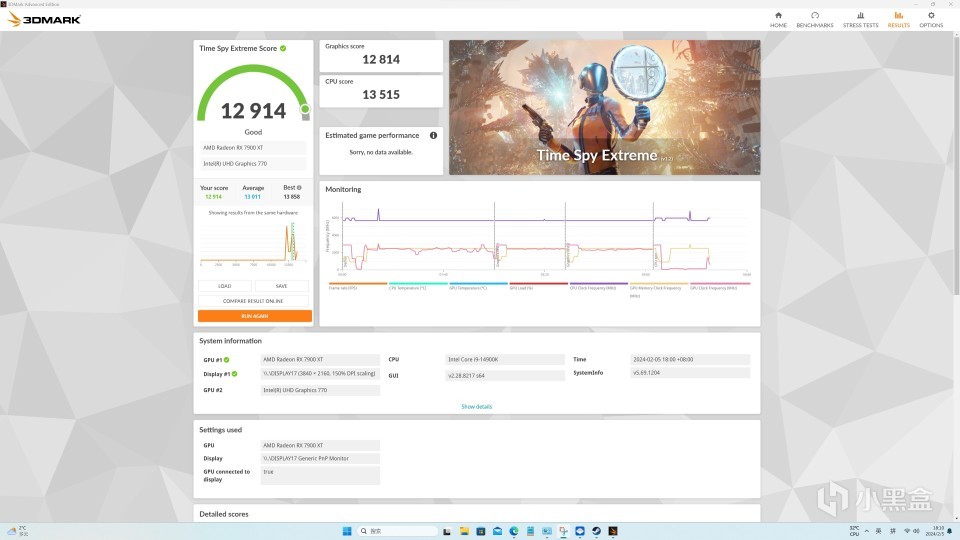This screenshot has width=960, height=540.
Task: Click the 3DMark logo
Action: [44, 20]
